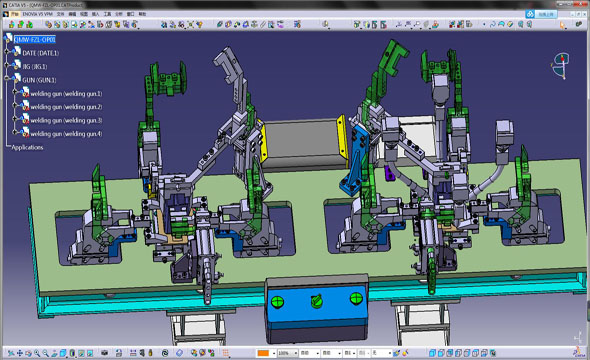This screenshot has width=590, height=360.
Task: Select welding gun (welding gun.2) node
Action: (66, 107)
